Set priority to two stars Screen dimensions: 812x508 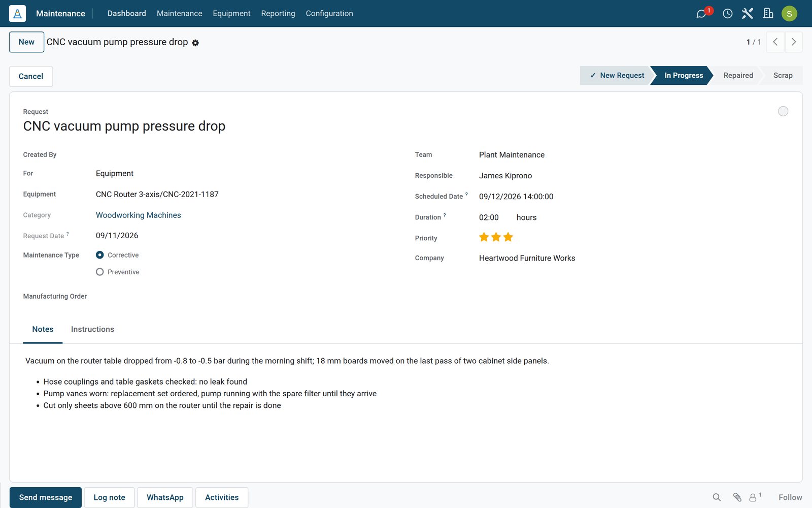click(496, 237)
